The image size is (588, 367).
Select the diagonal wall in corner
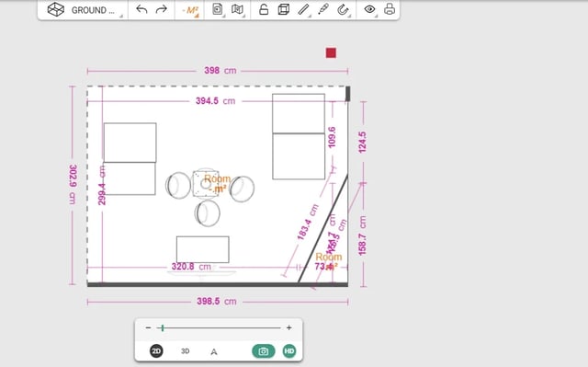(322, 228)
